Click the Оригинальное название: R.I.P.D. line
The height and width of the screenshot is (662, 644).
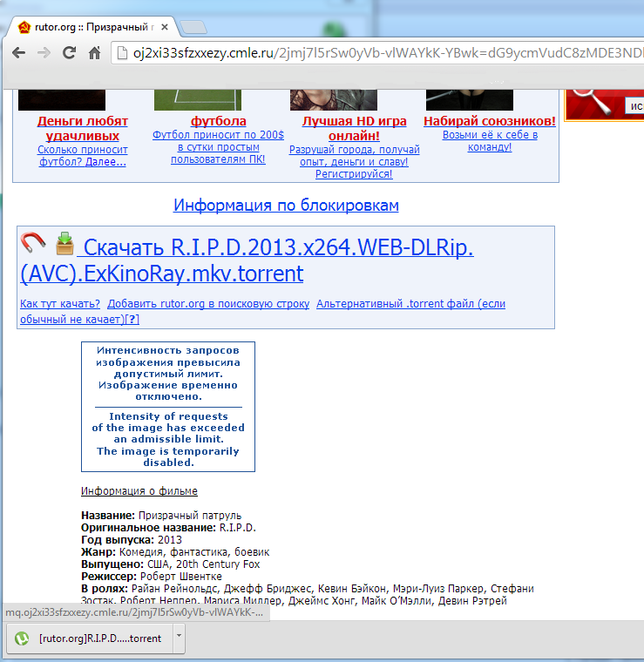click(168, 528)
